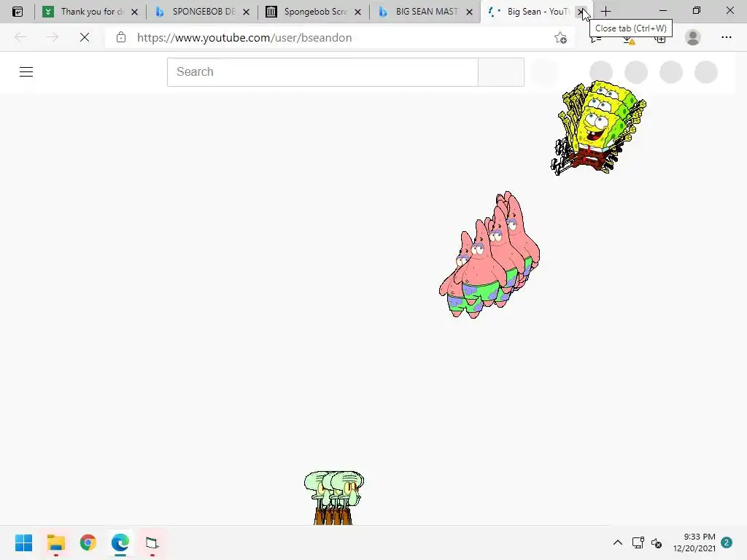Image resolution: width=747 pixels, height=560 pixels.
Task: Open the network status tray icon
Action: click(x=638, y=542)
